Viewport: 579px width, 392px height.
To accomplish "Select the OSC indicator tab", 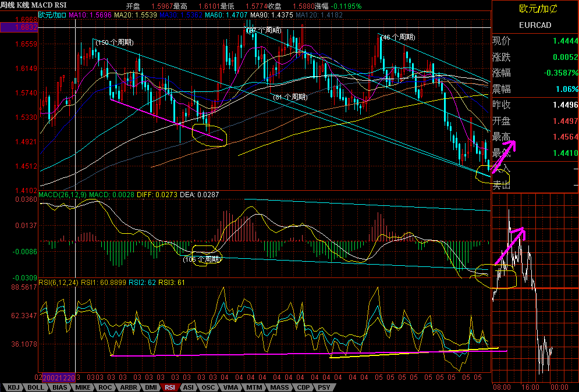I will [x=208, y=387].
